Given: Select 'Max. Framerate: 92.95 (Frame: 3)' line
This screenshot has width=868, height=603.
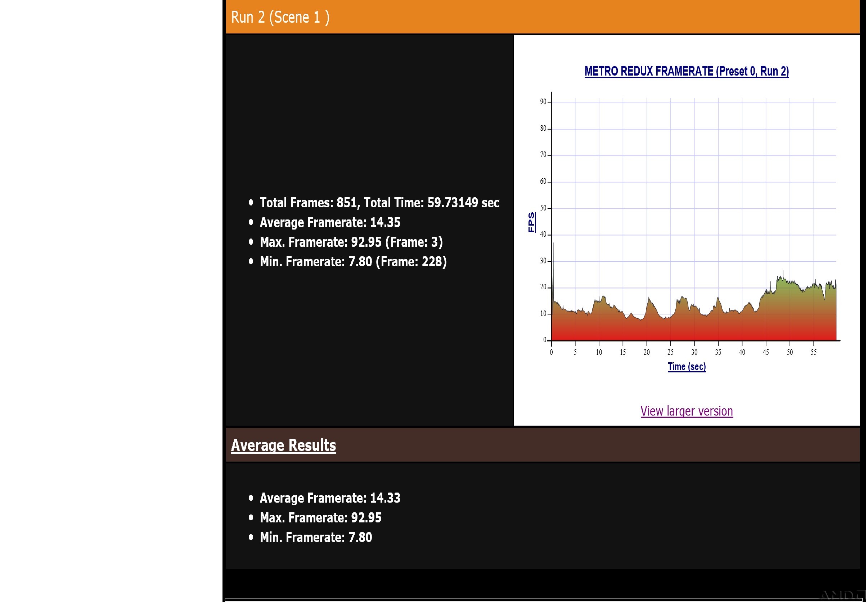Looking at the screenshot, I should tap(352, 242).
